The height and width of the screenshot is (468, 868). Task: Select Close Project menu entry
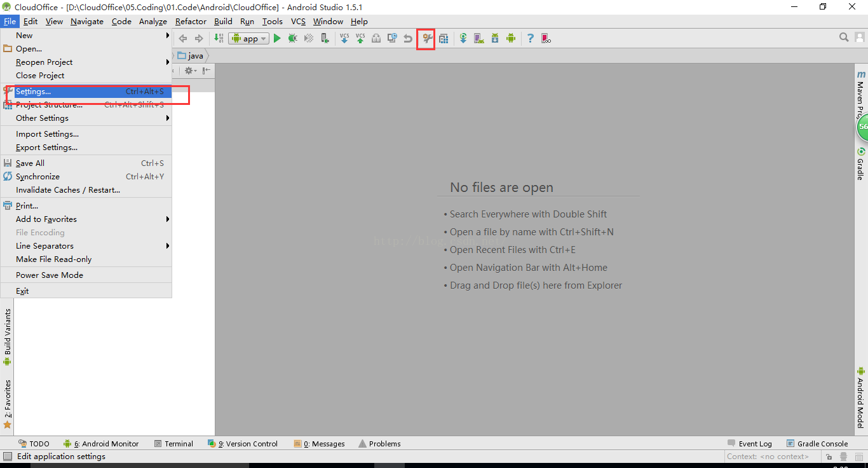pyautogui.click(x=86, y=76)
